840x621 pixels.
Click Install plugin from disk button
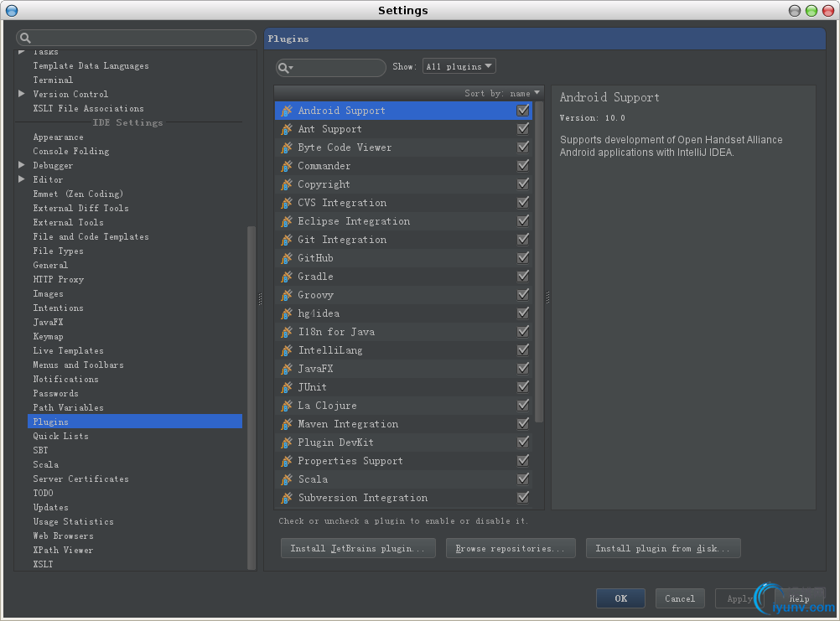coord(663,548)
